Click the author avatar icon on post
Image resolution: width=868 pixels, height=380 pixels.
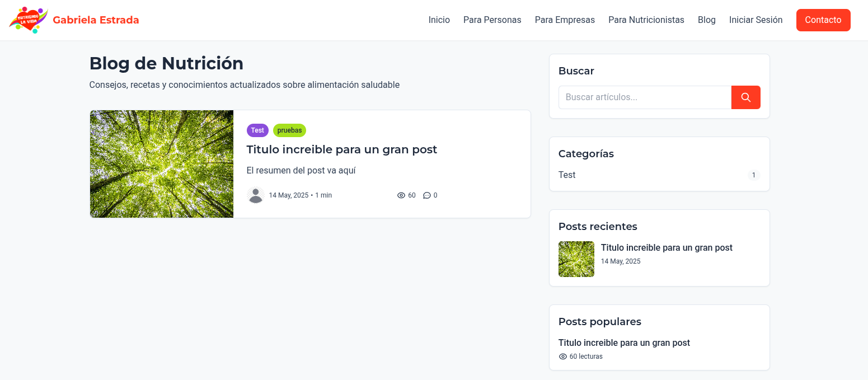(256, 195)
